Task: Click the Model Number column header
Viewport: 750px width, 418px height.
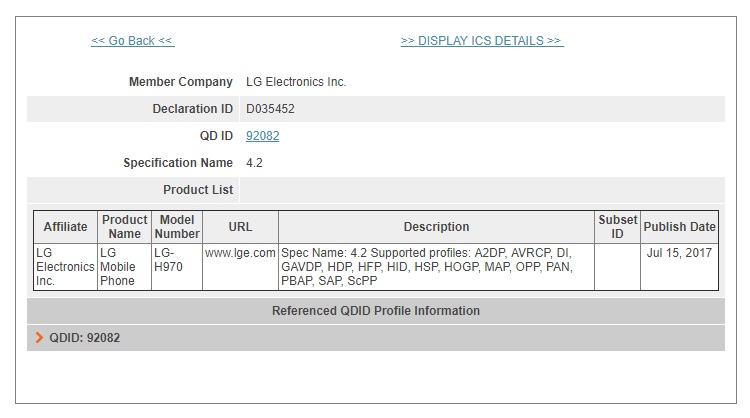Action: (177, 227)
